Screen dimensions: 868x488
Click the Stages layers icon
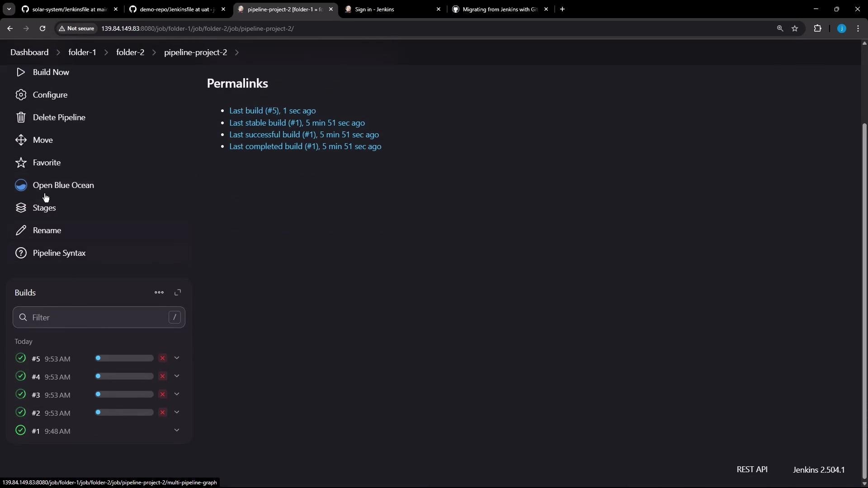21,208
